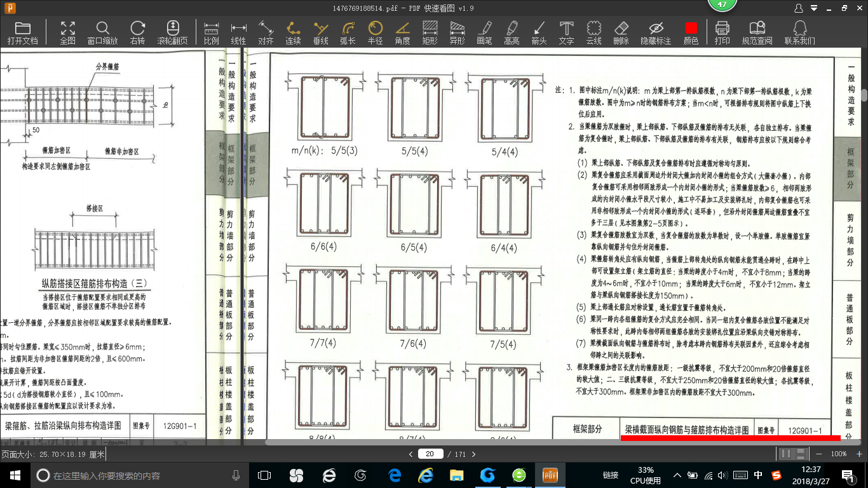Open Task View on the taskbar
The height and width of the screenshot is (488, 868).
click(264, 475)
